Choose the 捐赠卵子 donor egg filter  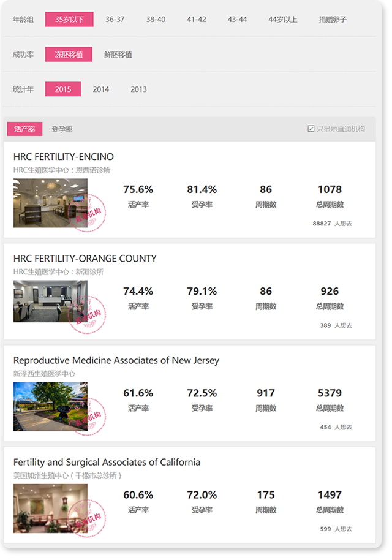(333, 20)
